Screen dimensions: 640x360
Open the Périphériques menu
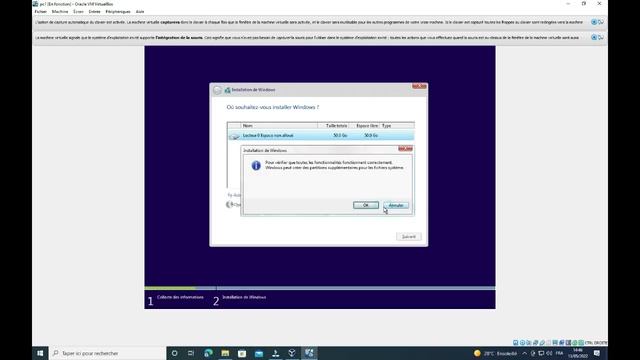tap(118, 11)
